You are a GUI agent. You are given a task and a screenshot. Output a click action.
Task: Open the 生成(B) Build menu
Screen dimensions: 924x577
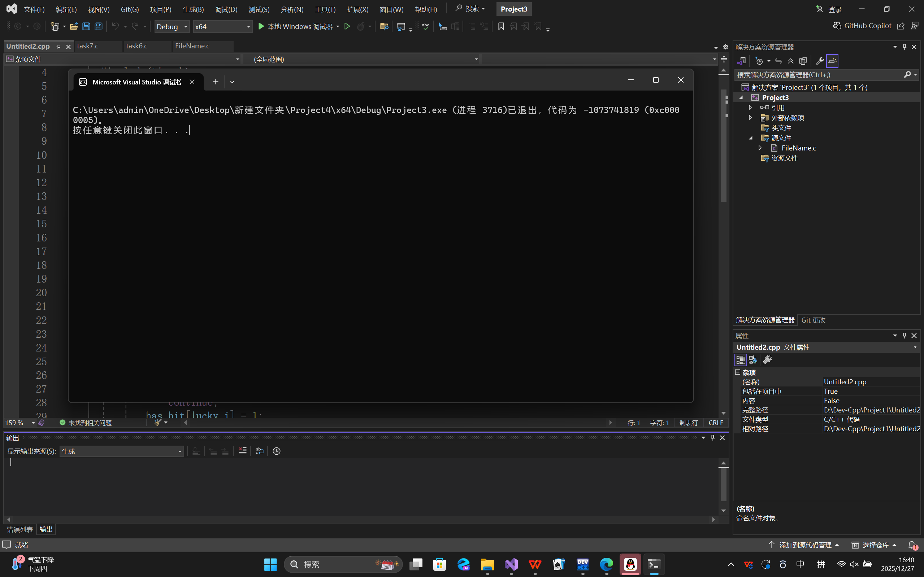pos(193,9)
